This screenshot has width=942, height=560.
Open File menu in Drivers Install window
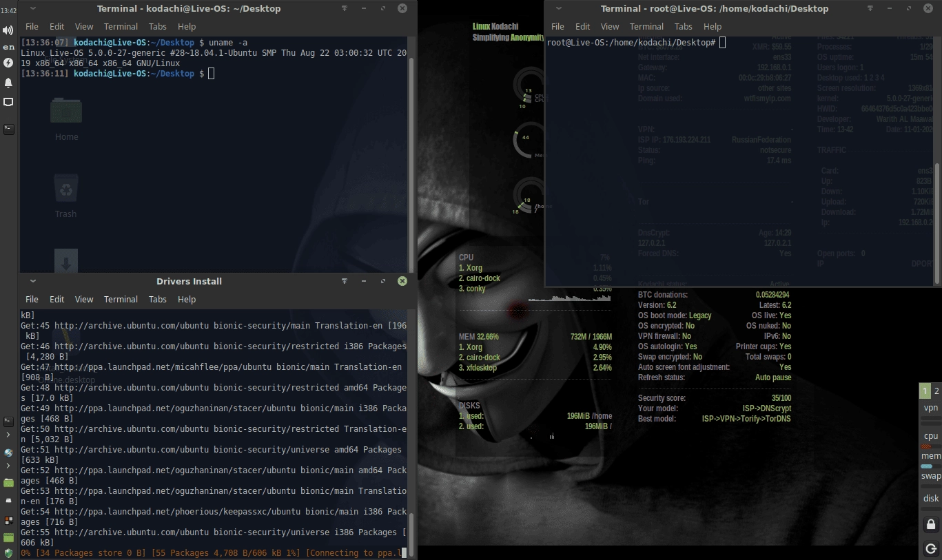coord(32,299)
